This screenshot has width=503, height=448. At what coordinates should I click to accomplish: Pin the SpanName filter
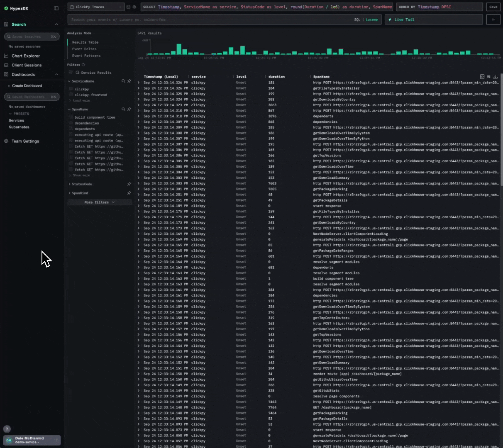click(129, 109)
